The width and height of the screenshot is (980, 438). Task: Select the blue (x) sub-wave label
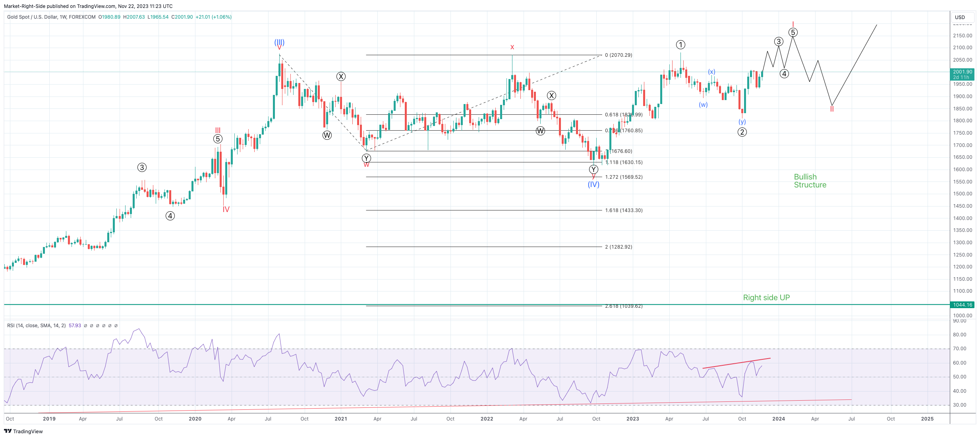click(711, 71)
